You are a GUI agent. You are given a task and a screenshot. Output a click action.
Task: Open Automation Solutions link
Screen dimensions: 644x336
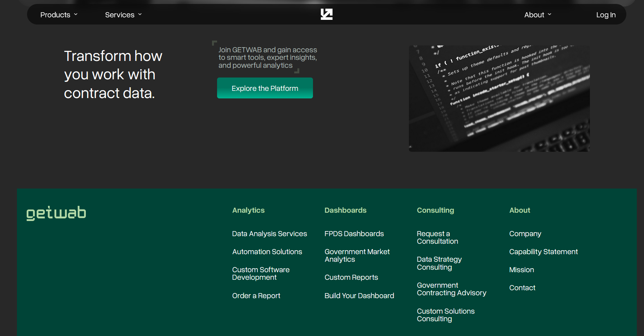(267, 252)
